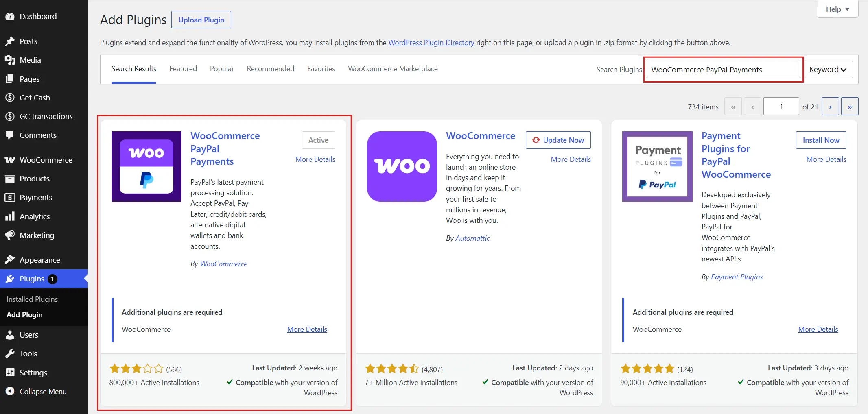Screen dimensions: 868x414
Task: Go to the next results page
Action: [x=830, y=107]
